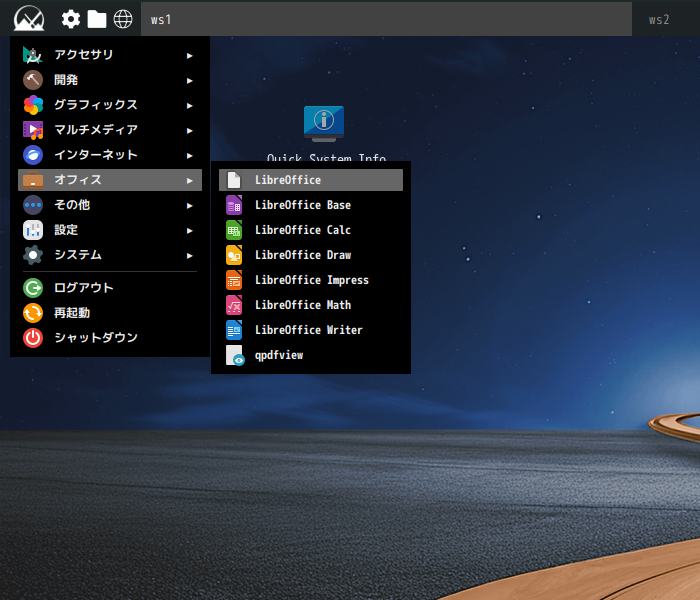Click the highlighted オフィス category label
Screen dimensions: 700x600
pos(78,180)
